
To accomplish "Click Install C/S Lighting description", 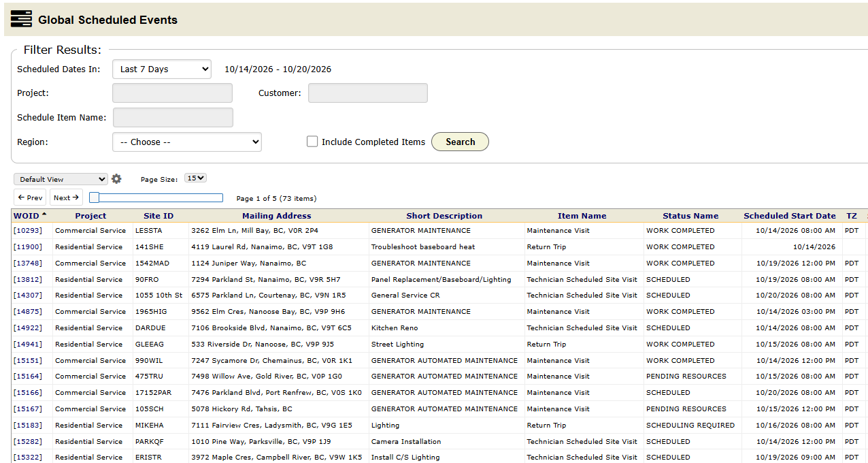I will tap(405, 457).
